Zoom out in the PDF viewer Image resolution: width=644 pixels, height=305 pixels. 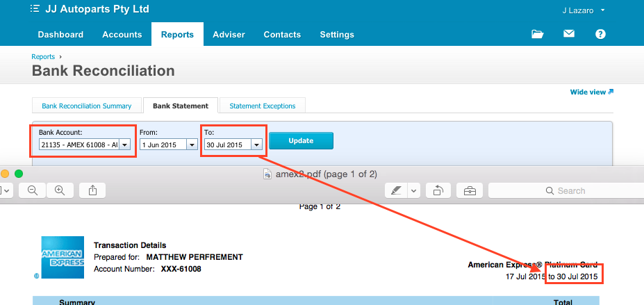pyautogui.click(x=33, y=190)
